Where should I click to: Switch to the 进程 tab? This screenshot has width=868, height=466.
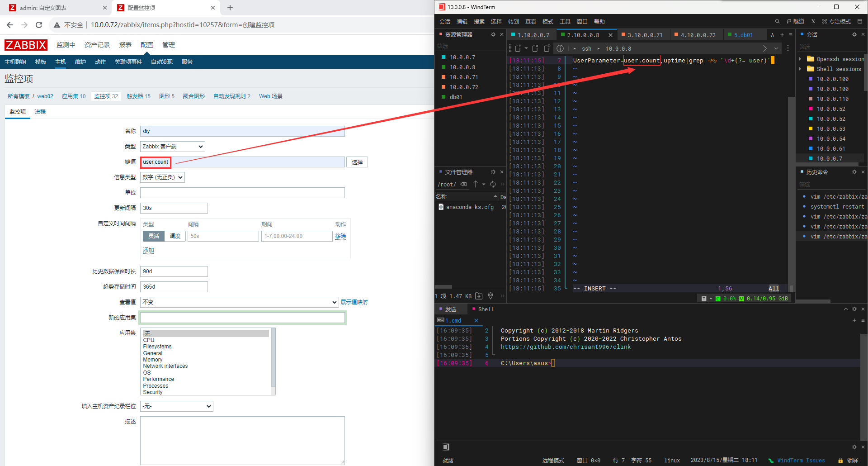pyautogui.click(x=40, y=112)
